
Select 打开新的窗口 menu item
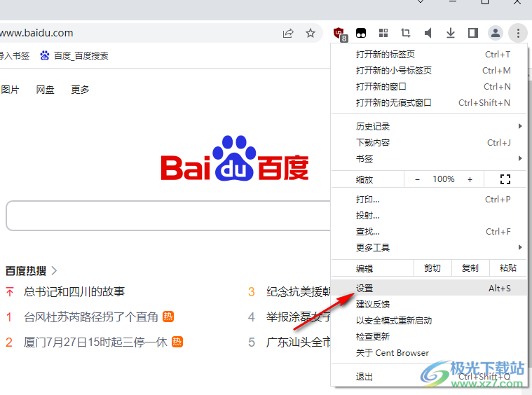[x=428, y=86]
